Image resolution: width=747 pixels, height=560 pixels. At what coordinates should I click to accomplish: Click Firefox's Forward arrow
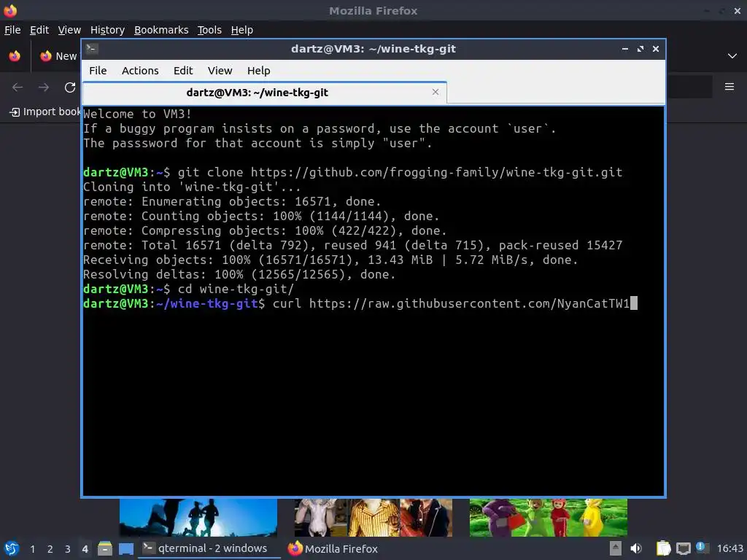pyautogui.click(x=44, y=87)
